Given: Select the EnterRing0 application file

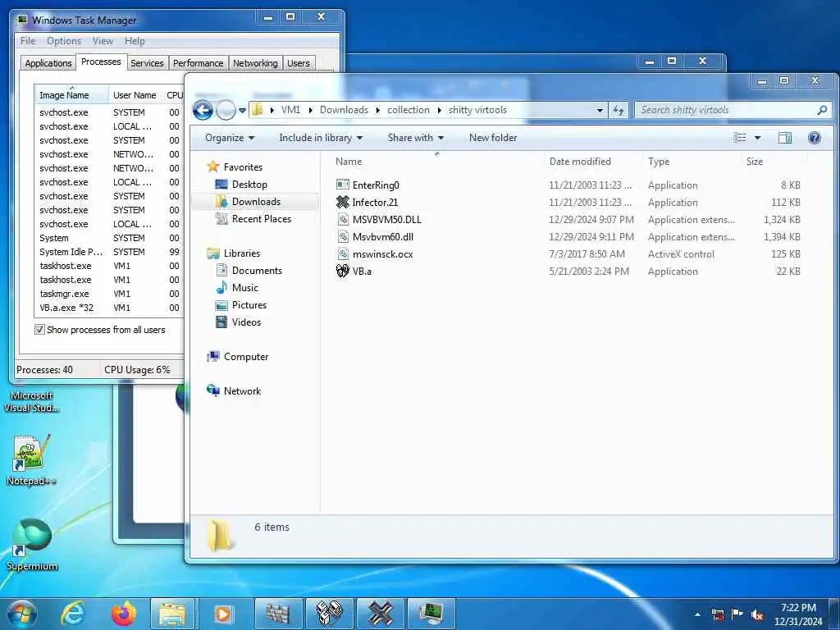Looking at the screenshot, I should [x=375, y=185].
